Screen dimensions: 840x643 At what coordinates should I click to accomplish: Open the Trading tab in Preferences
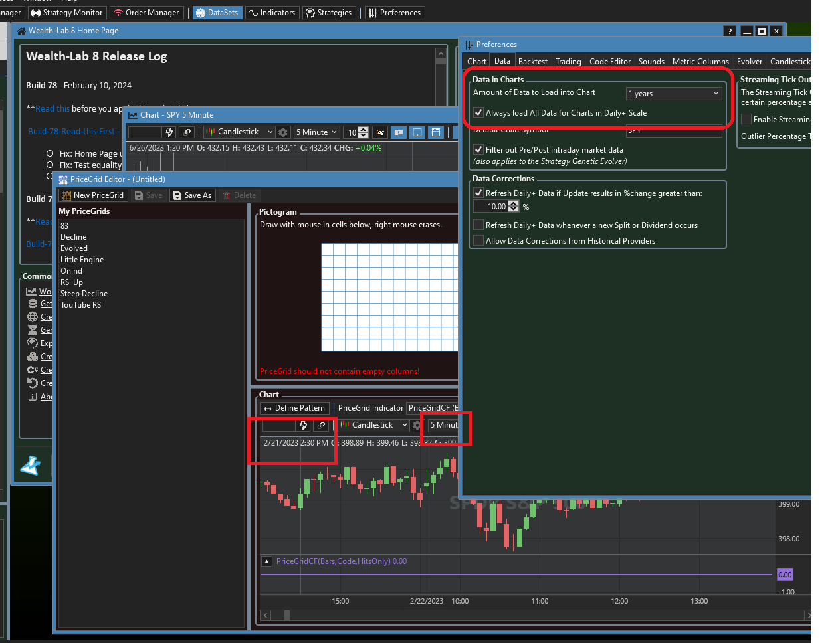pos(568,62)
